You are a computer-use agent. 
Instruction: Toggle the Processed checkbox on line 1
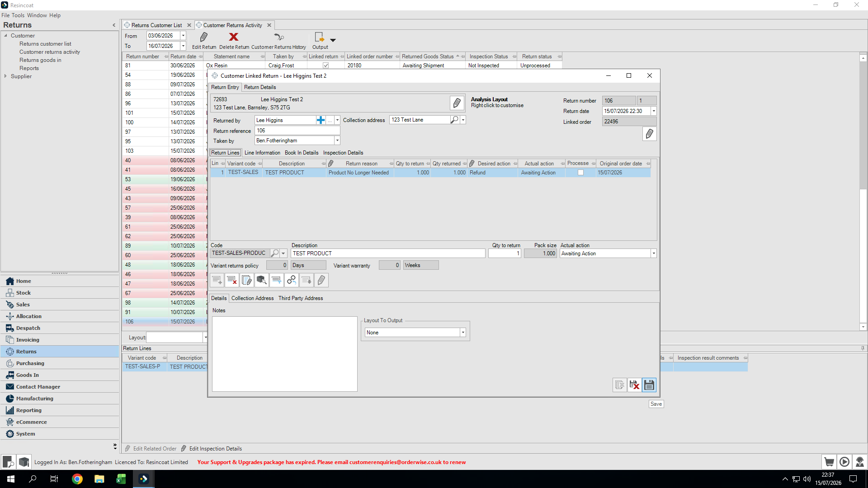point(581,173)
